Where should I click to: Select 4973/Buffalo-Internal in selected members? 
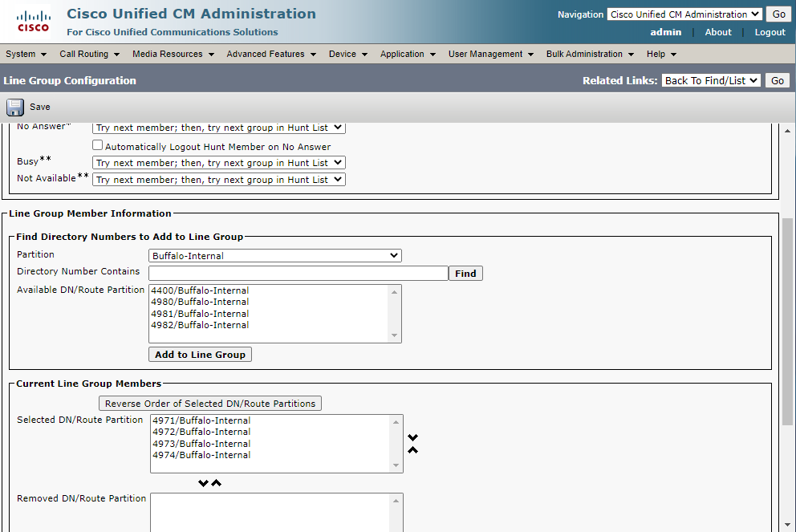pos(201,444)
